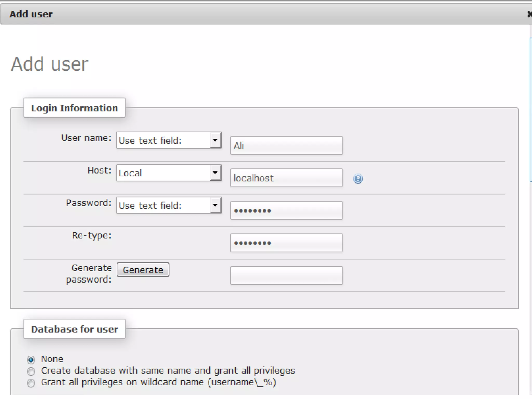Click the Re-type password field
The height and width of the screenshot is (399, 532).
point(286,243)
